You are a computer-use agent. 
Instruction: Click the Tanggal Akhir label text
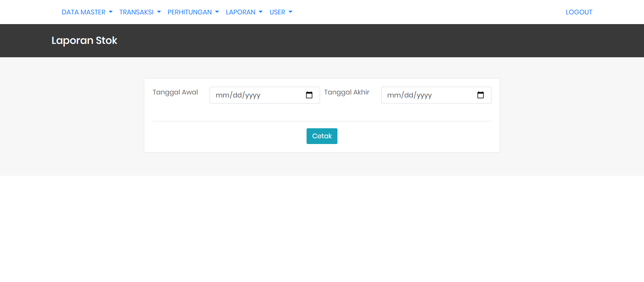pos(346,92)
